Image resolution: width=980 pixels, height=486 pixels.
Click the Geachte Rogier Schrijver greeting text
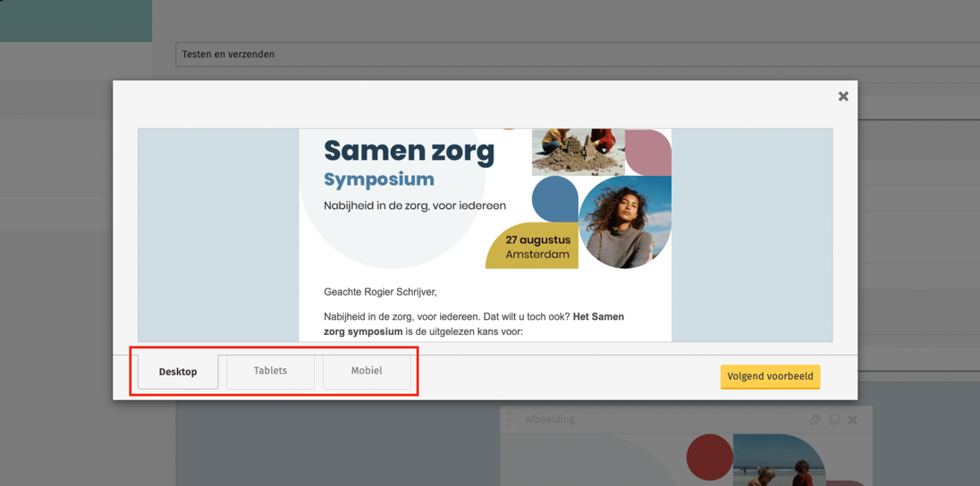[380, 292]
